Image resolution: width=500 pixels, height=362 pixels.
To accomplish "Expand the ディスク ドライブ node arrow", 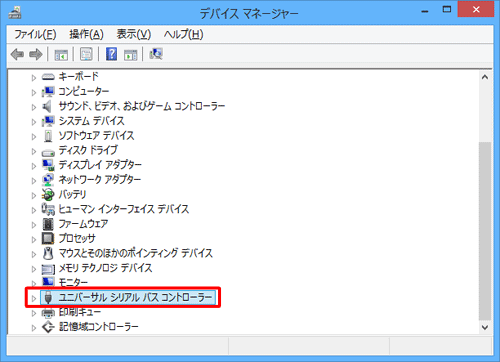I will point(34,151).
